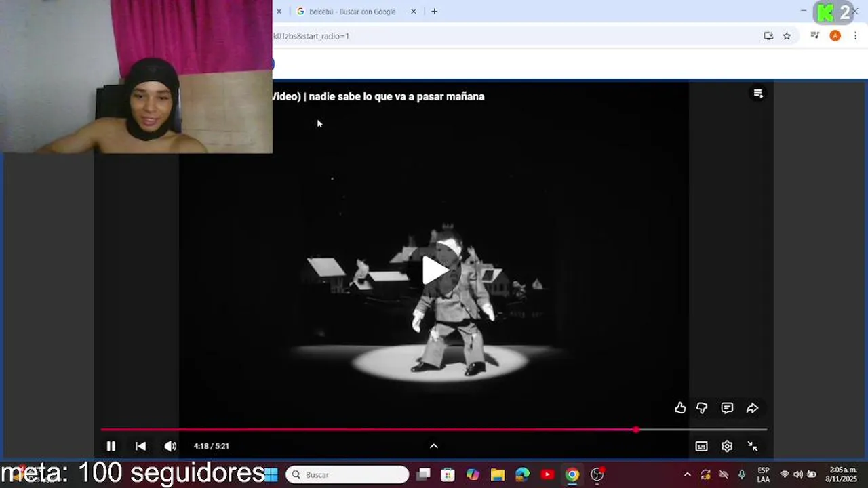Open Microsoft Edge from taskbar
The width and height of the screenshot is (868, 488).
click(x=522, y=474)
